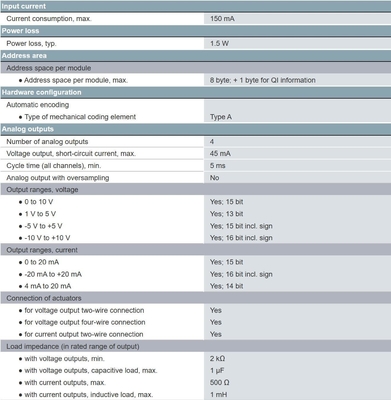391x400 pixels.
Task: Select 'for voltage output four-wire connection' label
Action: pos(85,322)
